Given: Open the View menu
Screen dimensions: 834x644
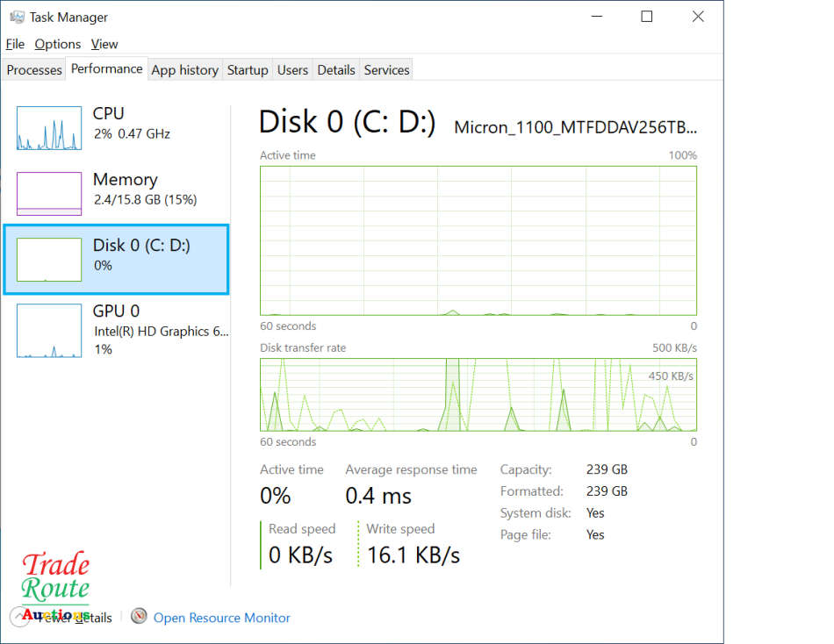Looking at the screenshot, I should coord(104,44).
